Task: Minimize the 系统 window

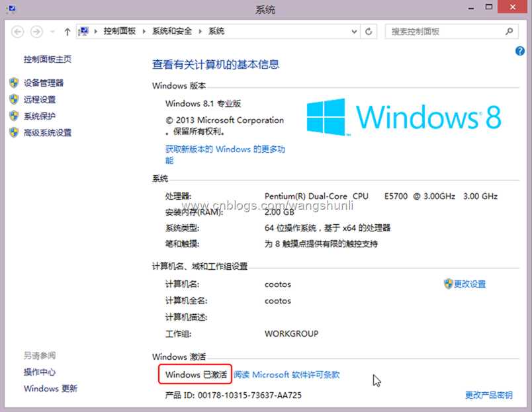Action: coord(471,8)
